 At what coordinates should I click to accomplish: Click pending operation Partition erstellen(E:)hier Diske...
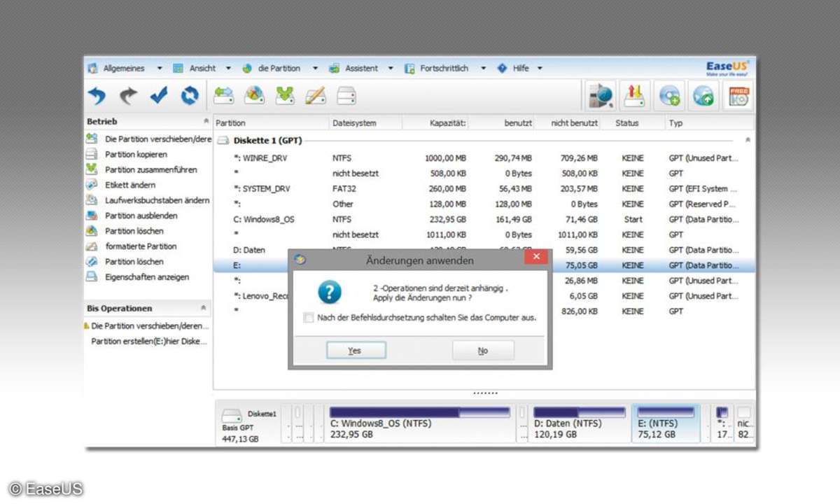[x=149, y=342]
